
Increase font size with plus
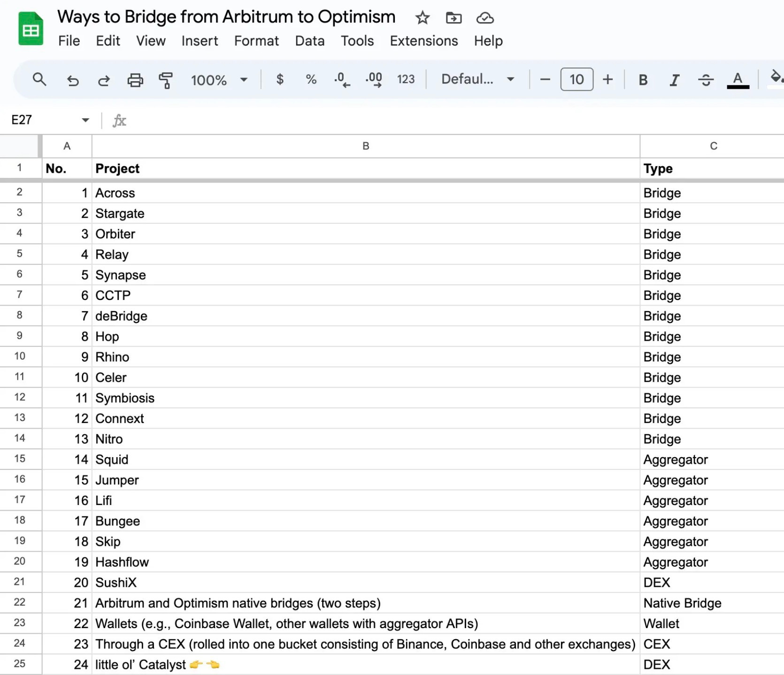(x=607, y=79)
